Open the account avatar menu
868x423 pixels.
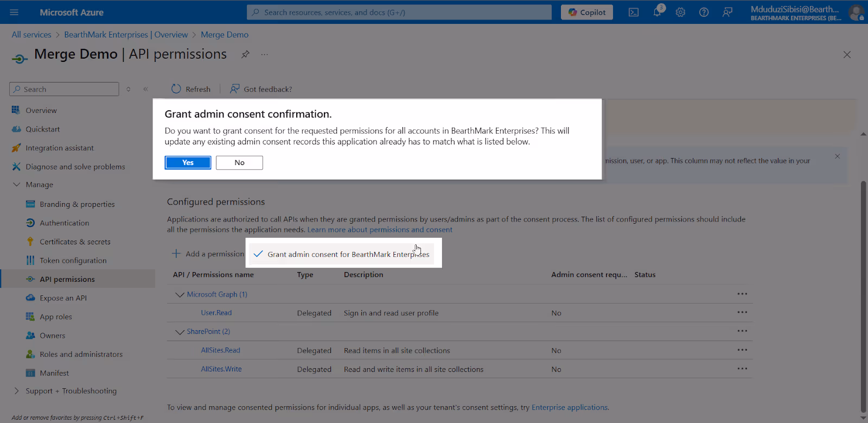point(856,12)
